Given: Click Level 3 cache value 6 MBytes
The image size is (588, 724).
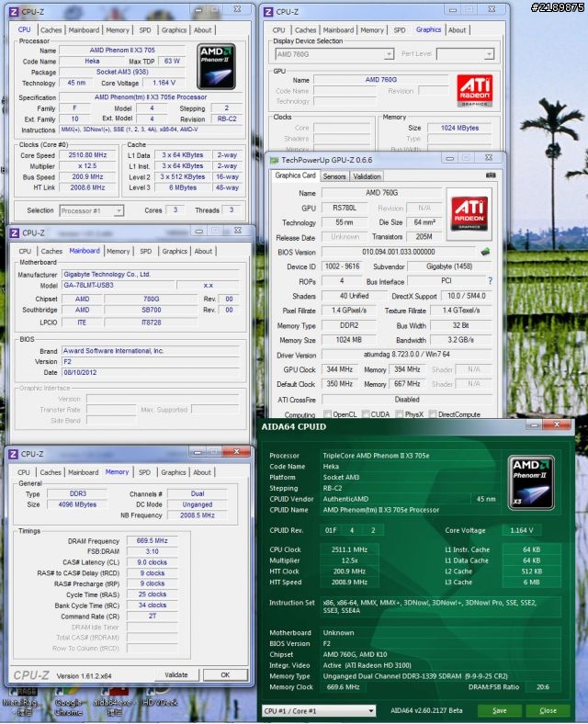Looking at the screenshot, I should 183,187.
